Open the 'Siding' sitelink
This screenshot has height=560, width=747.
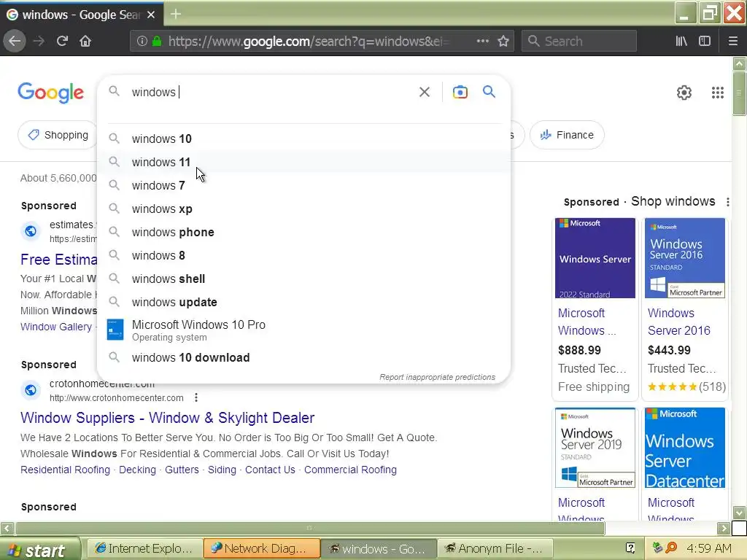222,470
